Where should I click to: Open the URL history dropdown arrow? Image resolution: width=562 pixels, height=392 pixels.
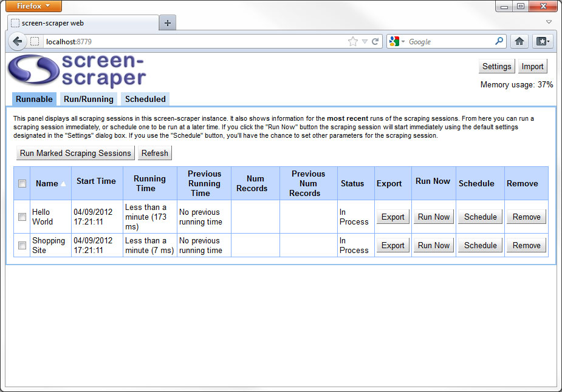tap(365, 41)
